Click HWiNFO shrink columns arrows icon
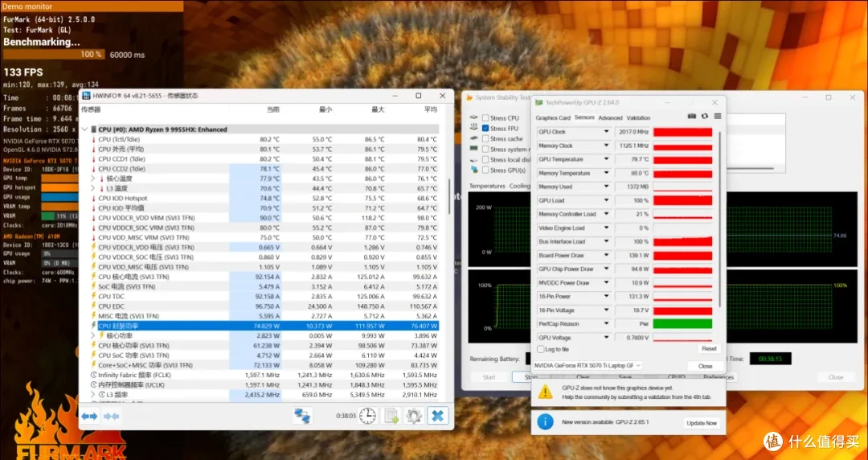 [111, 416]
